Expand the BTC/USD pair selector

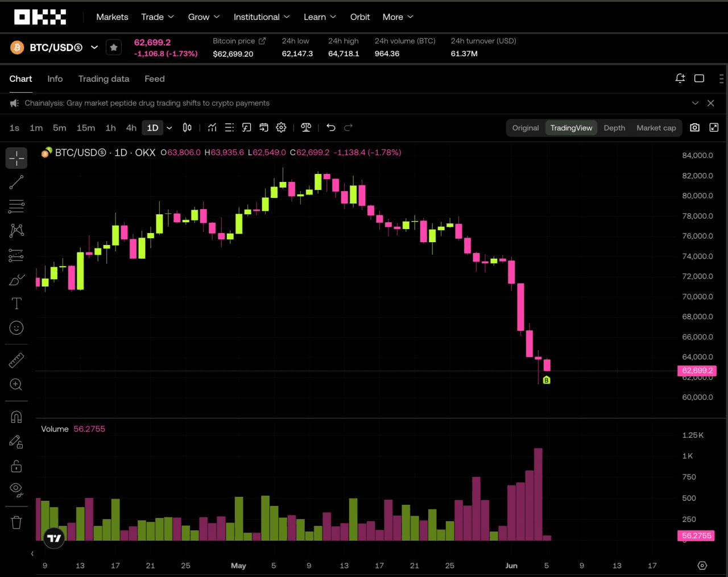tap(94, 48)
